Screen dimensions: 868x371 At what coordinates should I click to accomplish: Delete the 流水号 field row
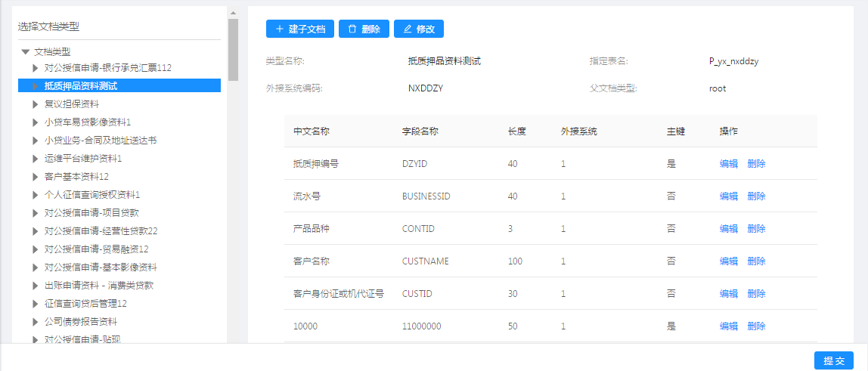point(756,196)
